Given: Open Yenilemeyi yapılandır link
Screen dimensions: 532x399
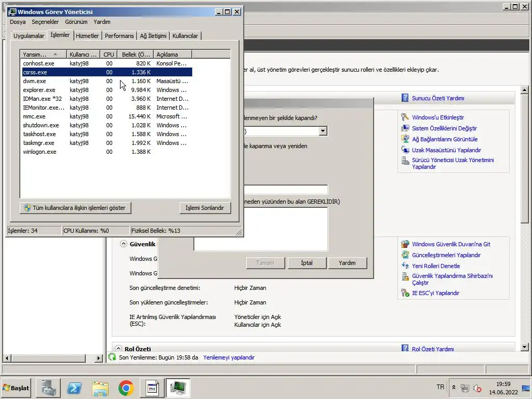Looking at the screenshot, I should [x=229, y=357].
